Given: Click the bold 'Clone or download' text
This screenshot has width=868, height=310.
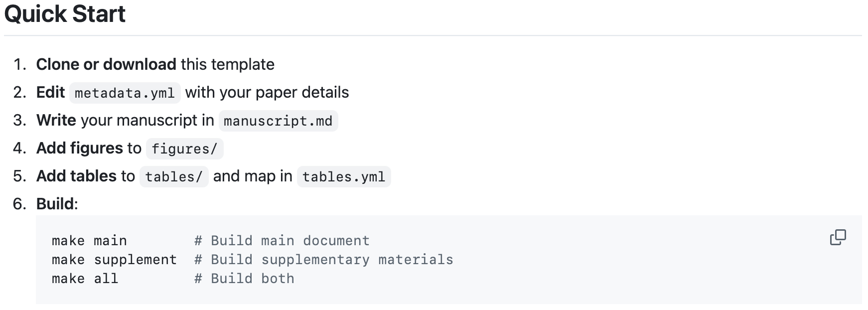Looking at the screenshot, I should pyautogui.click(x=106, y=64).
